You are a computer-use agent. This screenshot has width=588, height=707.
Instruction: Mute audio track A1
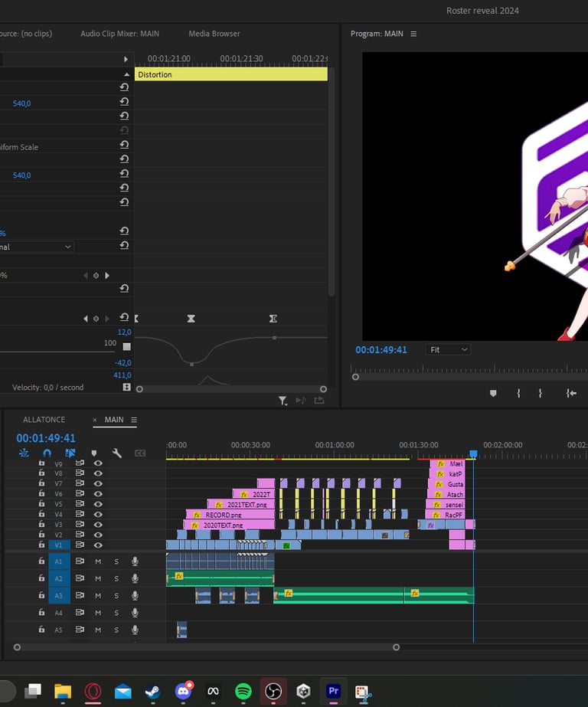(x=98, y=561)
